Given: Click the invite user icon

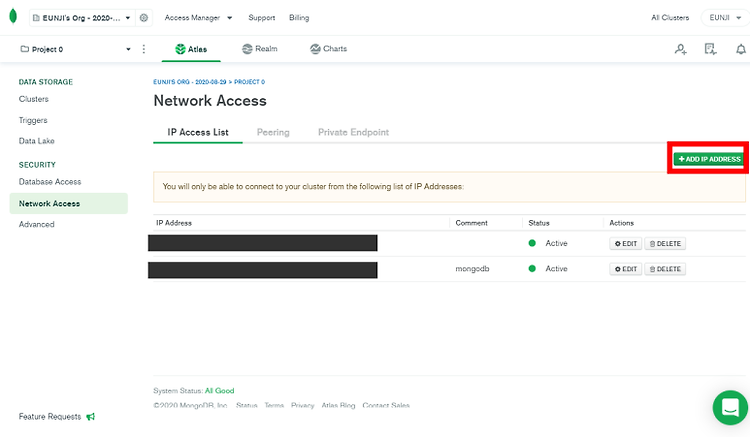Looking at the screenshot, I should click(681, 49).
